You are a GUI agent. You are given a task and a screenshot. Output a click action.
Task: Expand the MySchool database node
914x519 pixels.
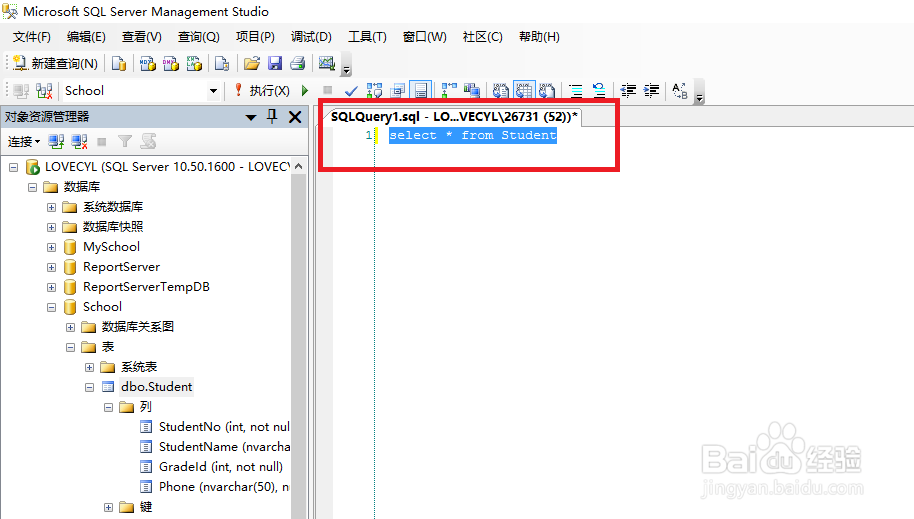51,247
